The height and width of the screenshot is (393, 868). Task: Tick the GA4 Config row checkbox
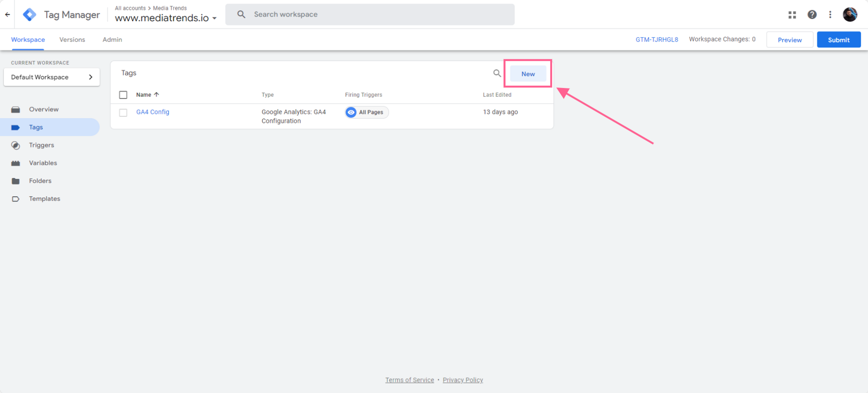pos(123,112)
